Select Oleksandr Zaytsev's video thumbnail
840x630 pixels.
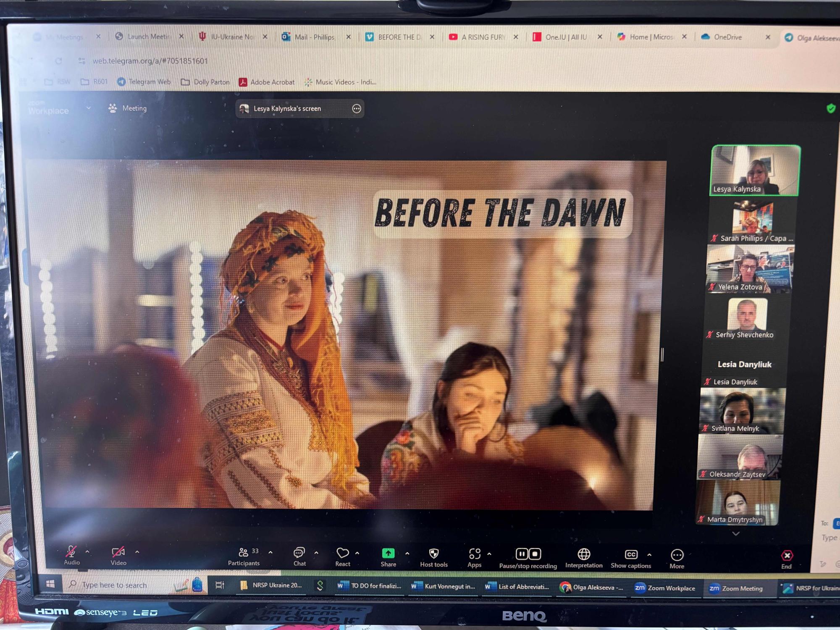coord(740,457)
